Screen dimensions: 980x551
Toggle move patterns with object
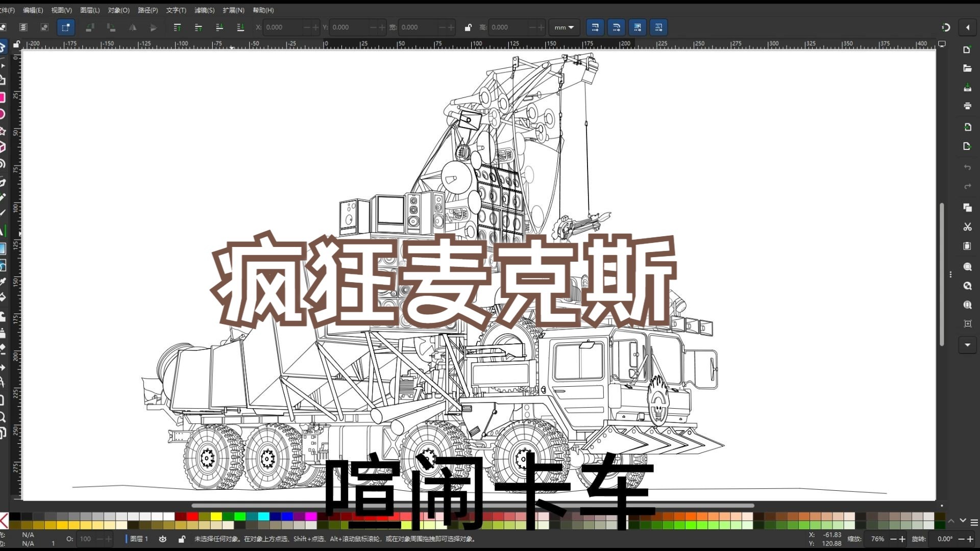(658, 28)
